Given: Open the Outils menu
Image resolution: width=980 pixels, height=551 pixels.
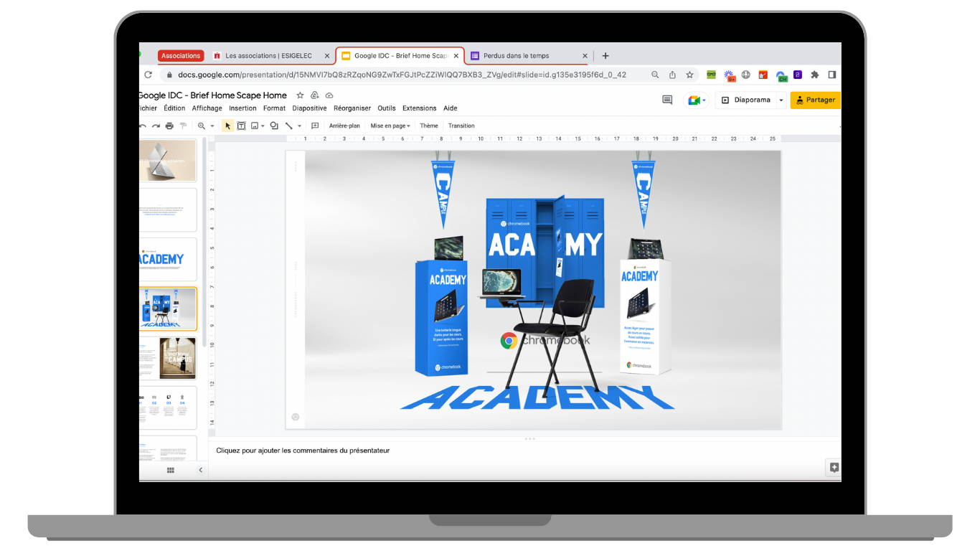Looking at the screenshot, I should [387, 108].
